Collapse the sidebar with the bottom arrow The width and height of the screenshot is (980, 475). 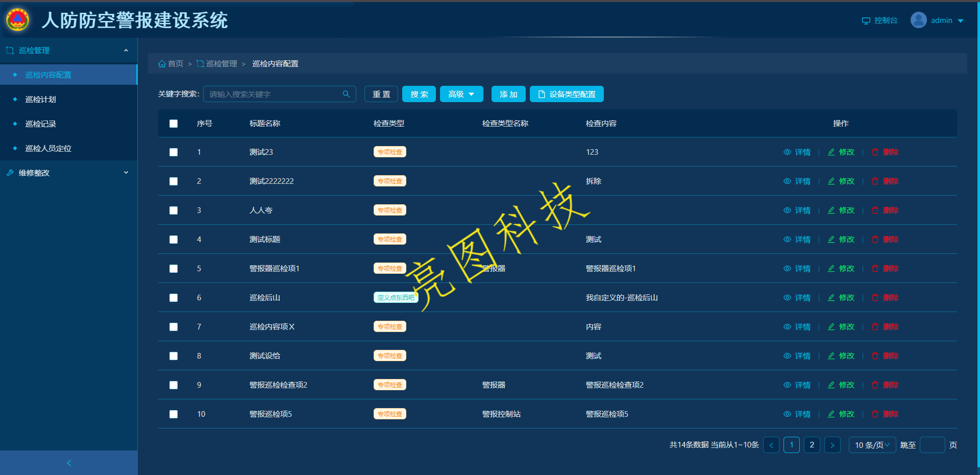click(69, 463)
